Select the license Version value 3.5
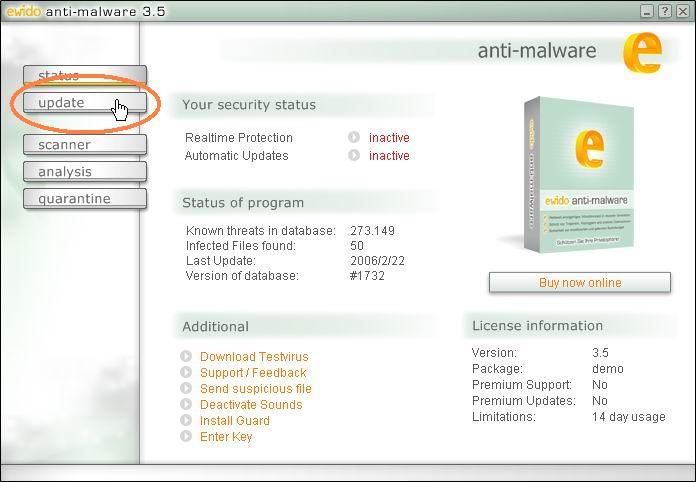Viewport: 696px width, 482px height. tap(600, 353)
